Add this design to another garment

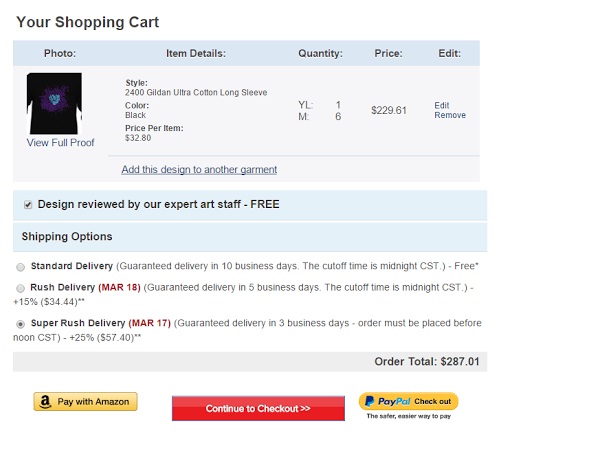pyautogui.click(x=199, y=170)
